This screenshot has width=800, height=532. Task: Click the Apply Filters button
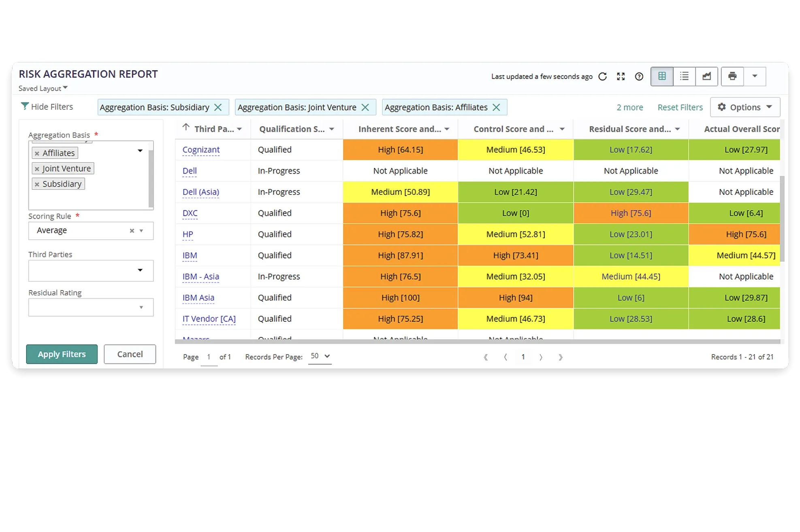click(x=62, y=354)
